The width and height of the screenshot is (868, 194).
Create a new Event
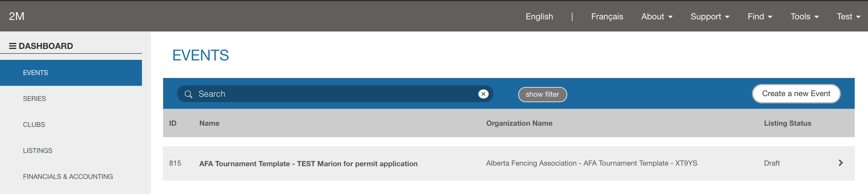coord(796,93)
